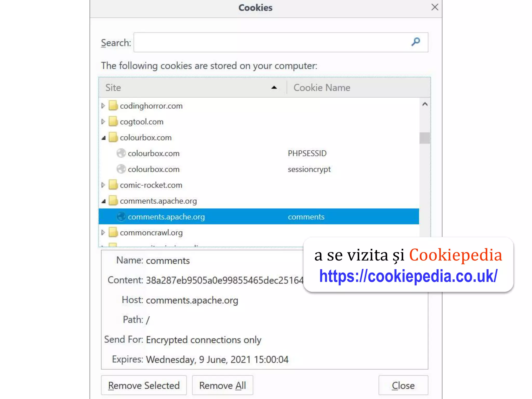Click the cookie list scrollbar thumb
This screenshot has height=399, width=532.
424,138
